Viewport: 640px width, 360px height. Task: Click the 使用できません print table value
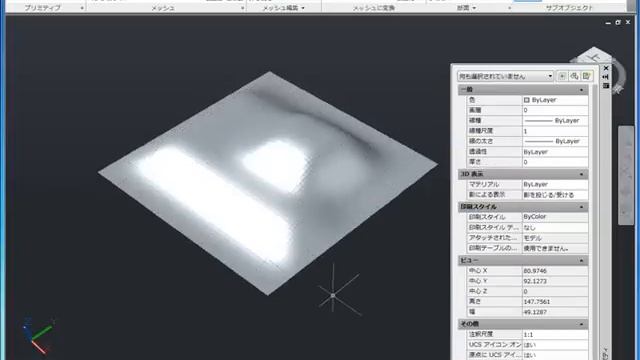(x=555, y=248)
